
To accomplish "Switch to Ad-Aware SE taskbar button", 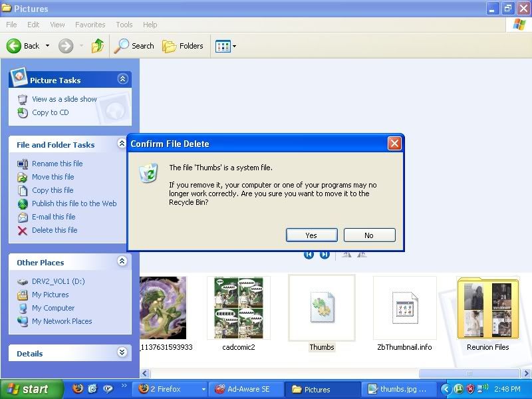I will (245, 389).
